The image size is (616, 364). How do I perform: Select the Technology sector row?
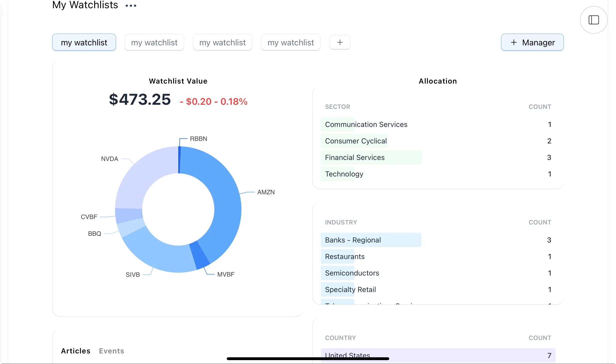tap(438, 174)
